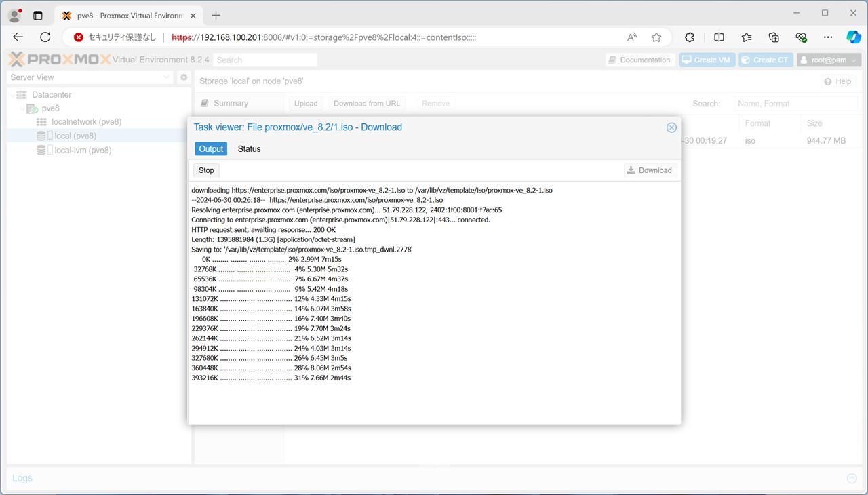Stop the running ISO download task
Viewport: 868px width, 495px height.
[x=206, y=170]
